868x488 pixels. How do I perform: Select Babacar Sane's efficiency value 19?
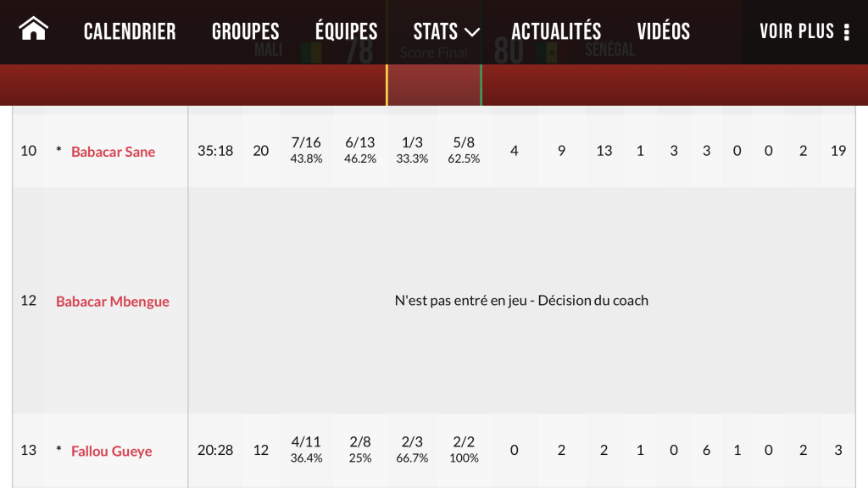[x=838, y=151]
